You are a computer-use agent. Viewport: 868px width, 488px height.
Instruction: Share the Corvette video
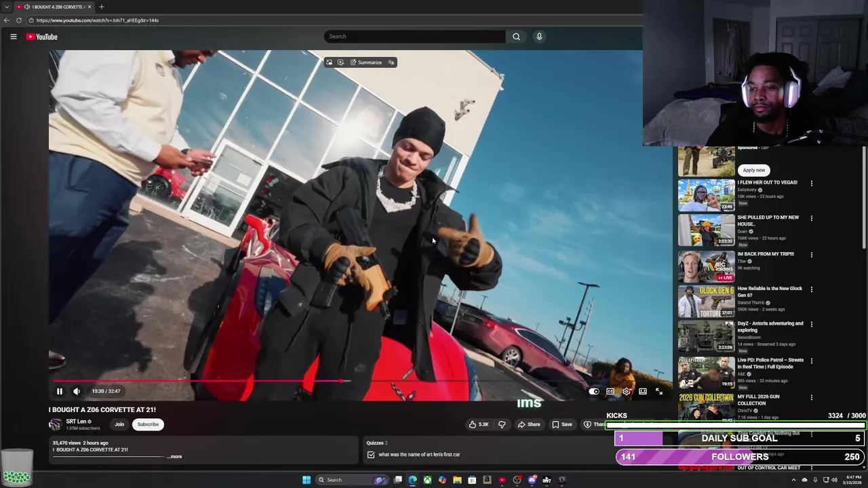point(529,424)
